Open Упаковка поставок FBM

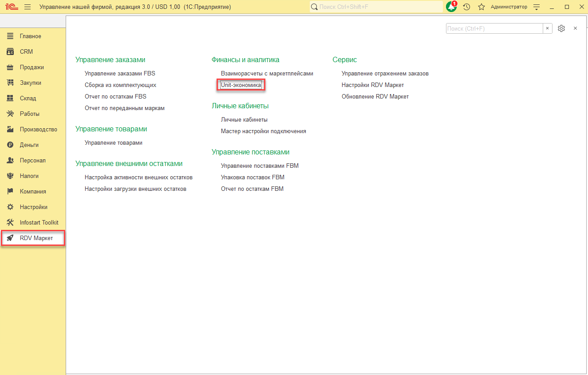(x=253, y=177)
